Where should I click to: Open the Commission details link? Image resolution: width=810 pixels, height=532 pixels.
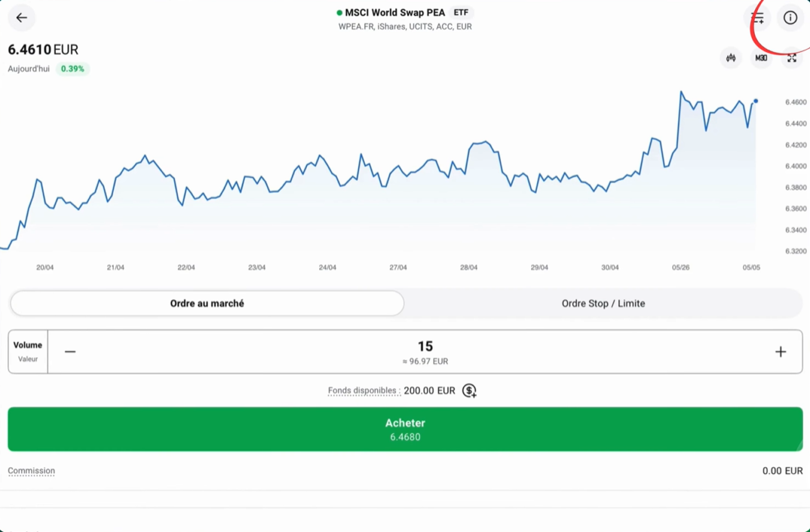(31, 471)
